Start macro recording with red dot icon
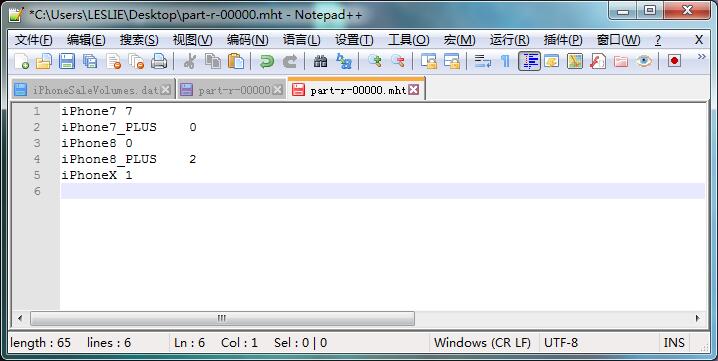The image size is (718, 361). (x=674, y=61)
